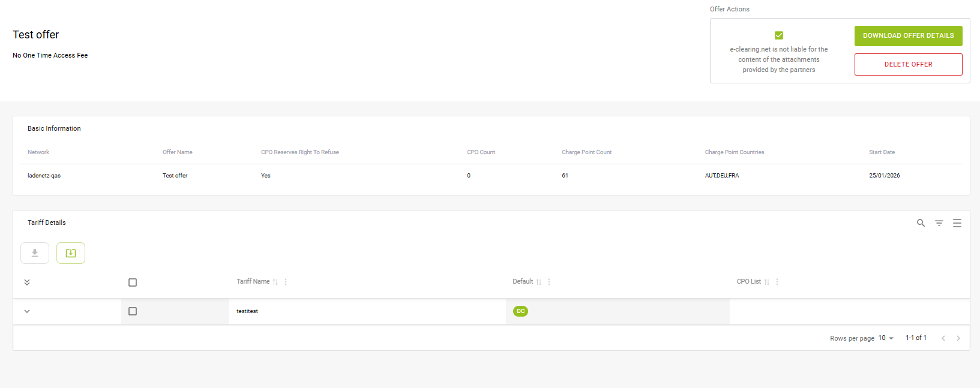Sort by Tariff Name column
980x388 pixels.
point(275,282)
